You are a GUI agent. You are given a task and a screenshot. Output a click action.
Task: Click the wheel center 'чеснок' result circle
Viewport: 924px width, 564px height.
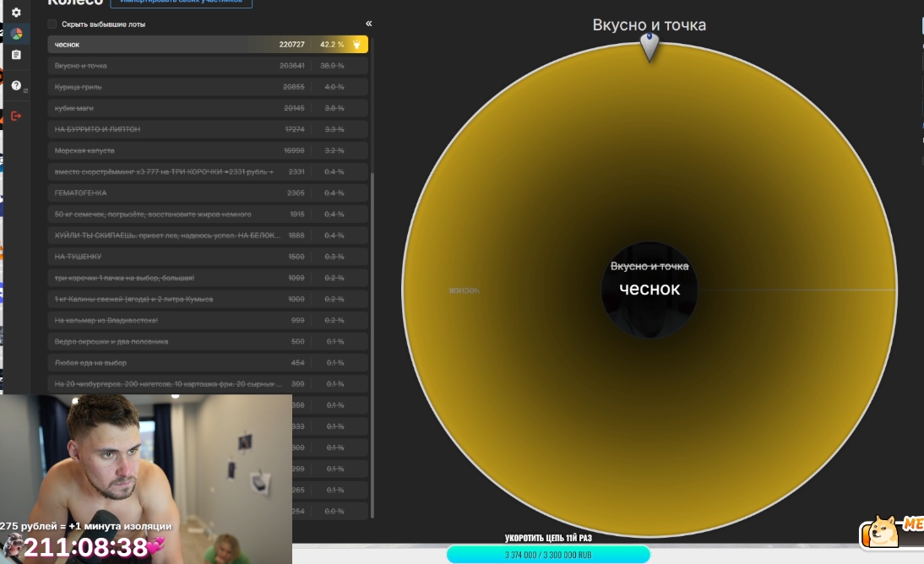point(650,290)
